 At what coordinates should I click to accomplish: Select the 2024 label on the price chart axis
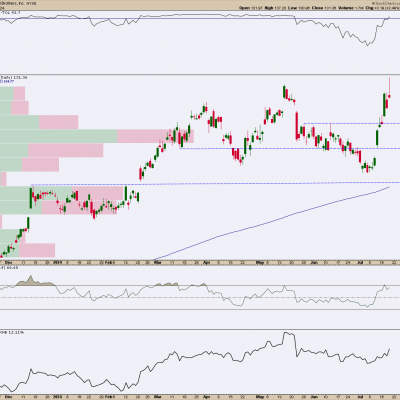57,263
